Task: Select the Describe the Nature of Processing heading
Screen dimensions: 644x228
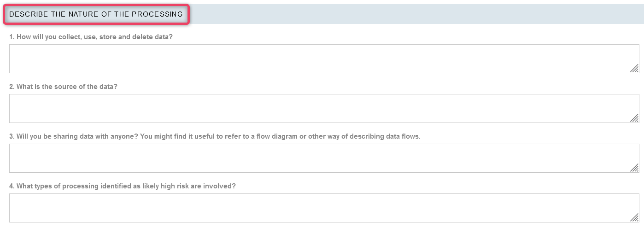Action: [96, 14]
